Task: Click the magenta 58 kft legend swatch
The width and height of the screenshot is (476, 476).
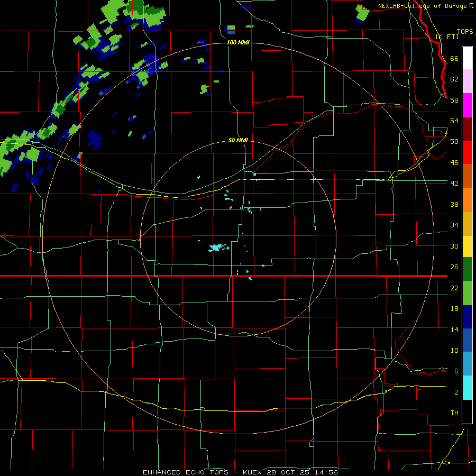Action: 467,105
